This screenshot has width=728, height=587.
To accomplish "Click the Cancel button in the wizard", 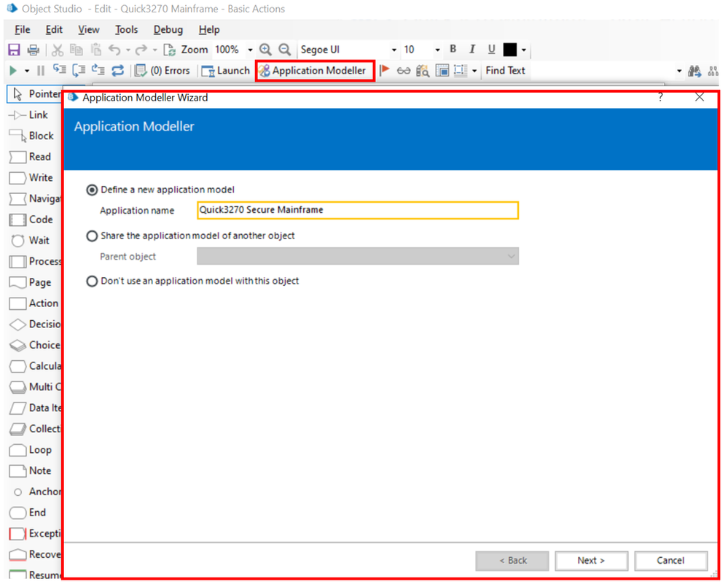I will click(670, 561).
